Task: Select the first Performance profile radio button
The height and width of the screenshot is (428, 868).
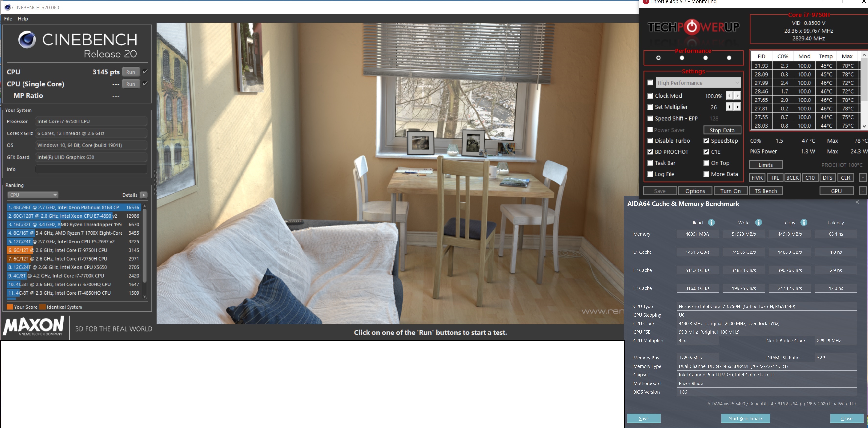Action: click(659, 58)
